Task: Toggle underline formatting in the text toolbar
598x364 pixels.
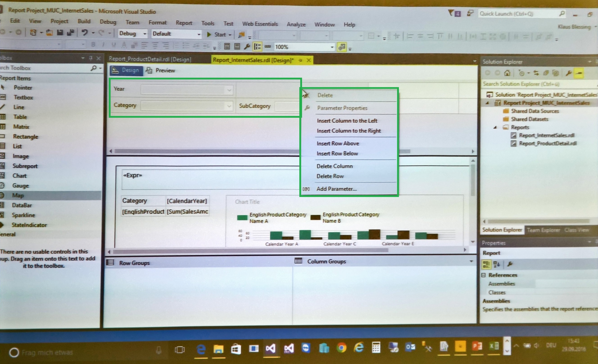Action: 113,45
